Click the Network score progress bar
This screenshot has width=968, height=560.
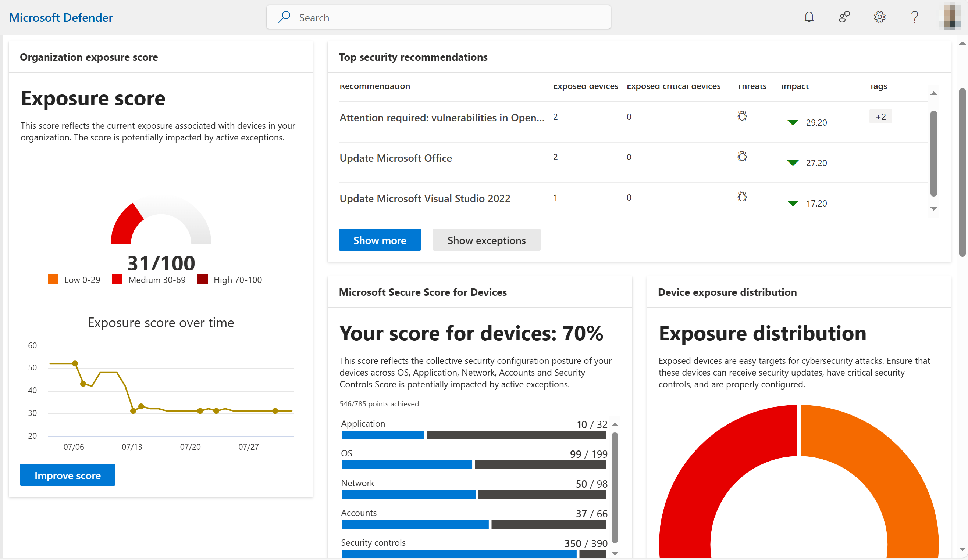coord(474,495)
